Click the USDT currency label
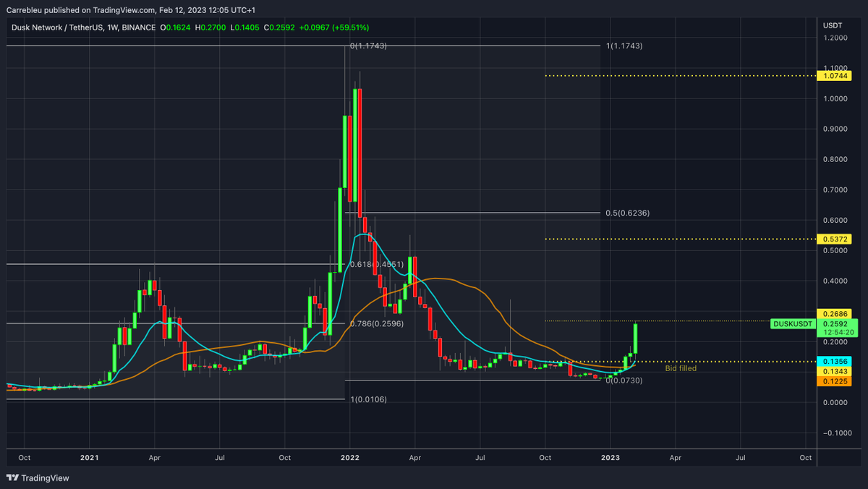868x489 pixels. 833,25
